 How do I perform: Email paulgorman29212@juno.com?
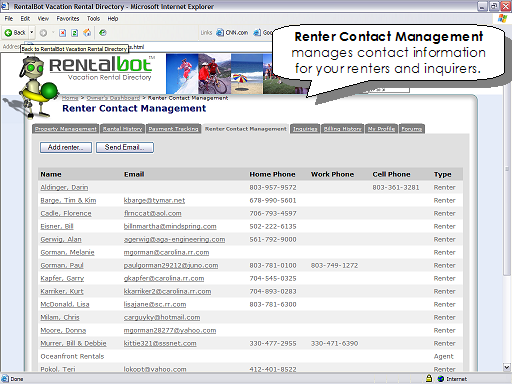click(171, 265)
